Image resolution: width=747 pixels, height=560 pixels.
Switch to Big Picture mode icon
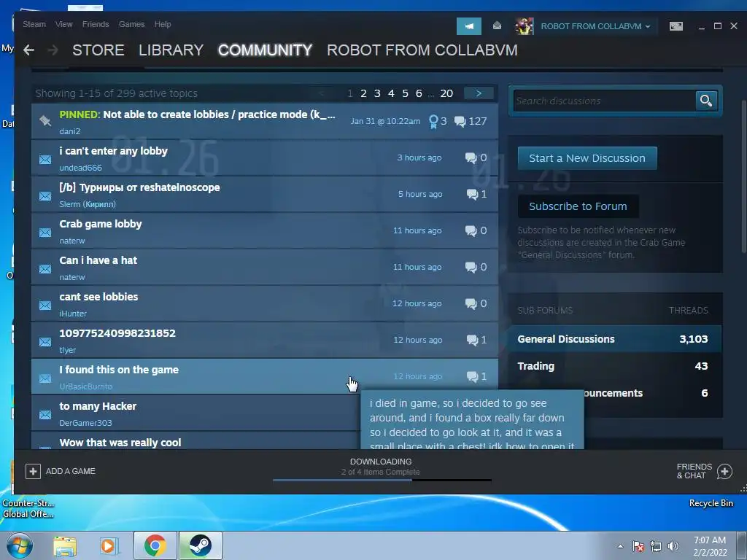[x=676, y=26]
